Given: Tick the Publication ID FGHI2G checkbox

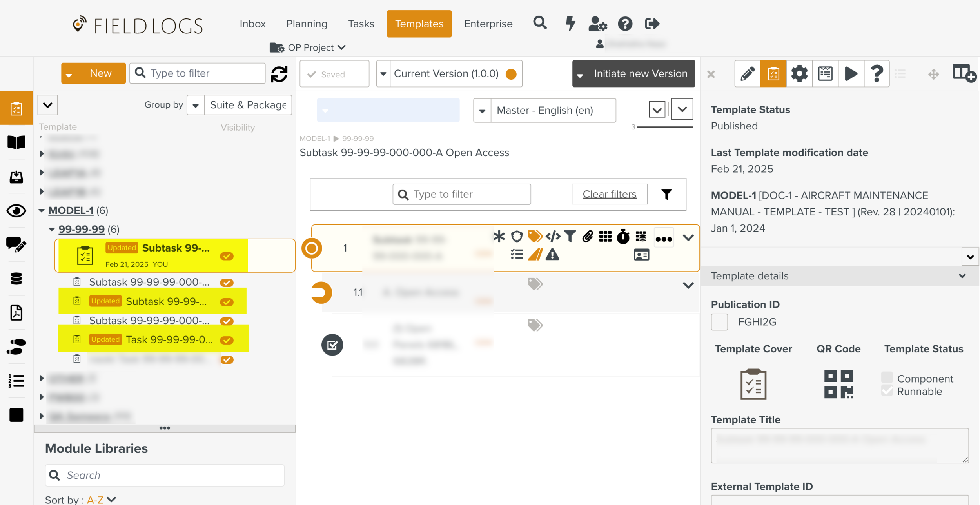Looking at the screenshot, I should click(719, 322).
